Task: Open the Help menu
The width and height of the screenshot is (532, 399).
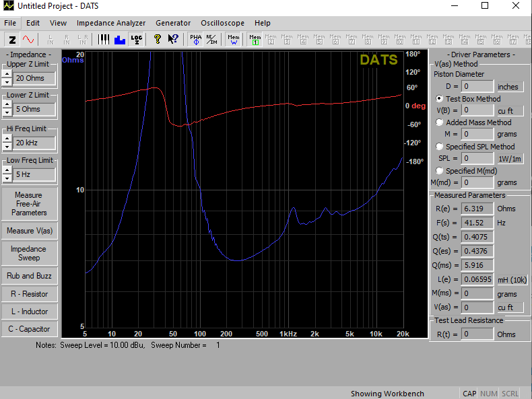Action: pos(262,23)
